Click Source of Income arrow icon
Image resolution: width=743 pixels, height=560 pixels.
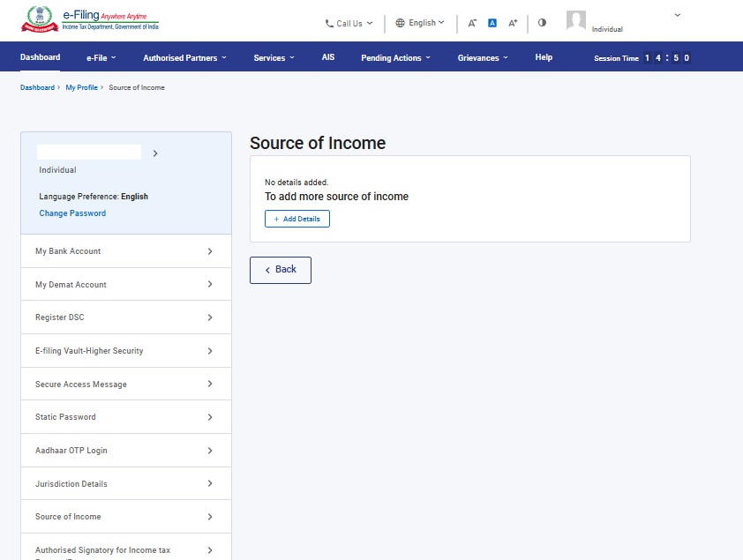[210, 517]
